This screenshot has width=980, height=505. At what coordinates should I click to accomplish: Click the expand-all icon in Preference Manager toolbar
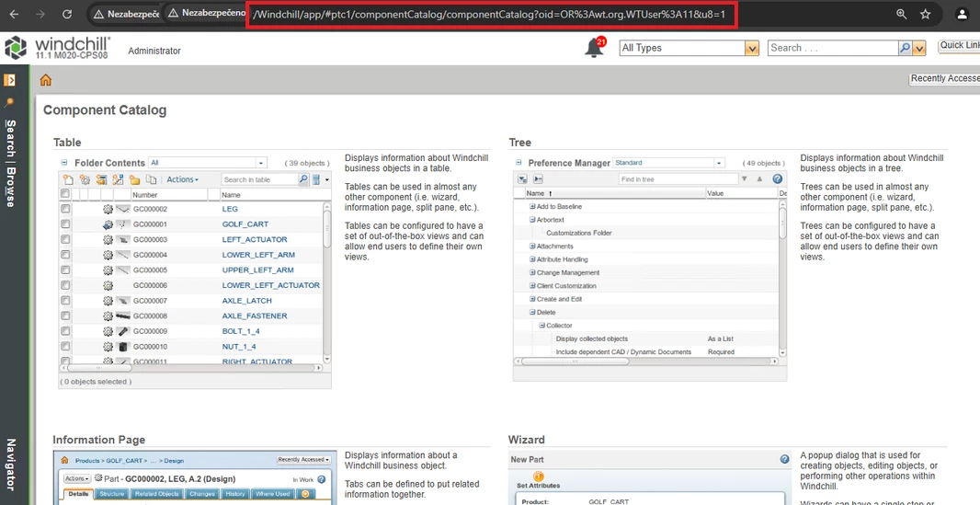pos(522,179)
